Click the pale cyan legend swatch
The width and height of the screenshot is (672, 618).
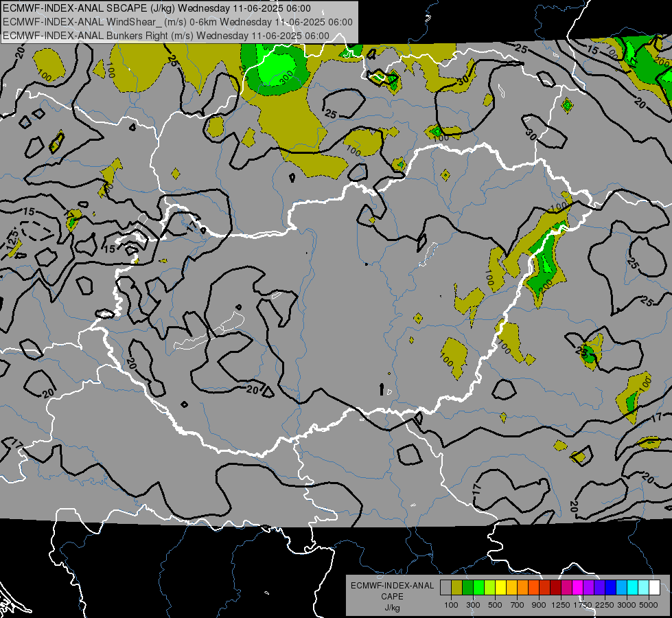[x=644, y=587]
